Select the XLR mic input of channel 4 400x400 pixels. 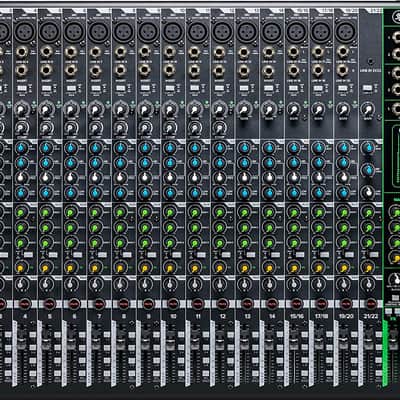click(25, 32)
